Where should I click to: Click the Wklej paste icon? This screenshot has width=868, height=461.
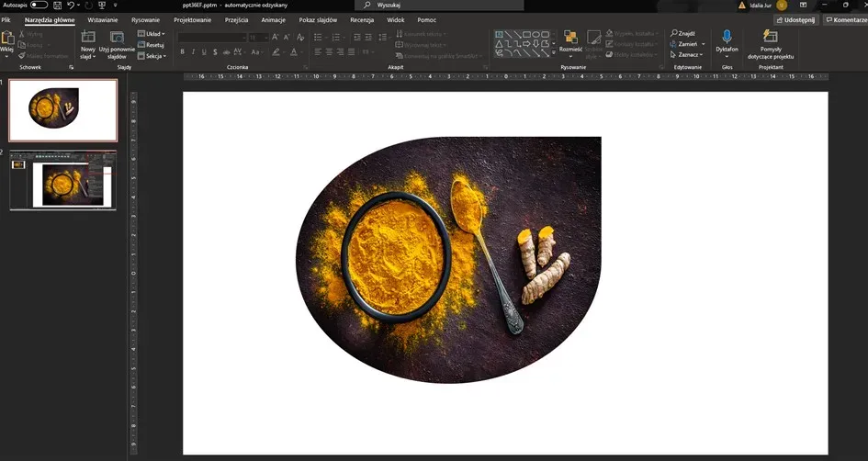coord(7,38)
